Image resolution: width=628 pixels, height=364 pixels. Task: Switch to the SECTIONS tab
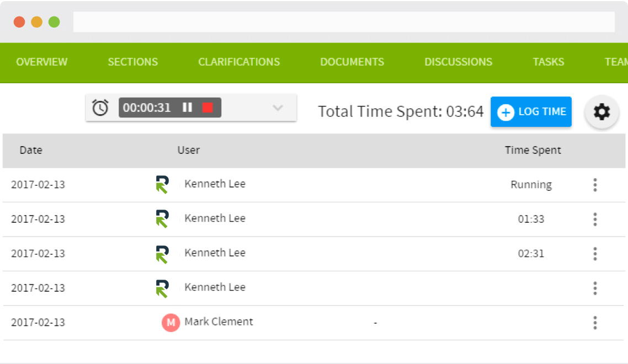point(133,62)
